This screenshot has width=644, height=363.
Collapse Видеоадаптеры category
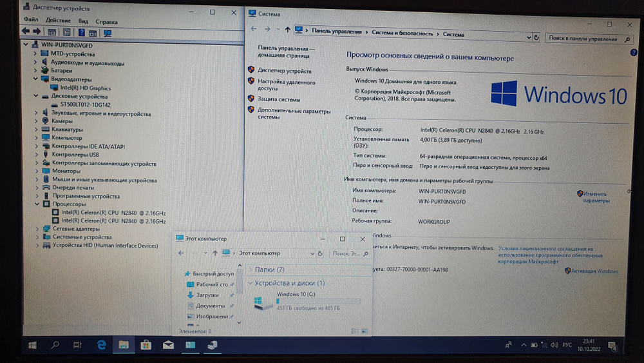(x=35, y=79)
